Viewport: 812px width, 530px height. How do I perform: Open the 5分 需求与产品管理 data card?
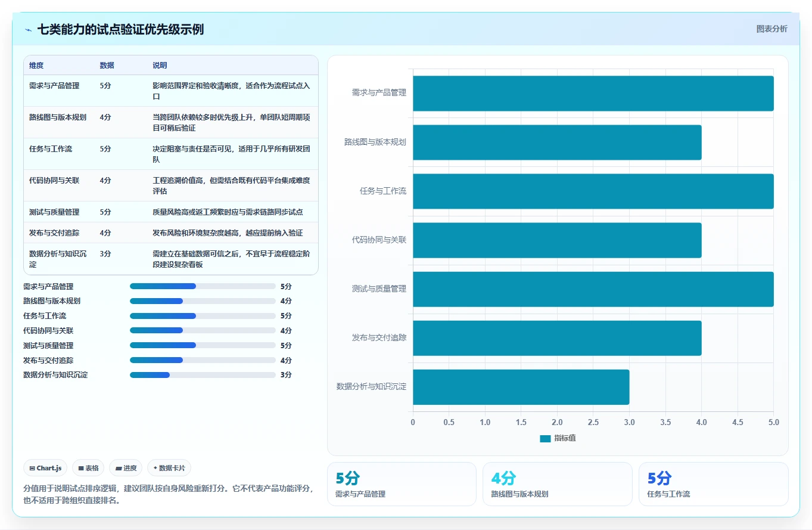pyautogui.click(x=402, y=484)
